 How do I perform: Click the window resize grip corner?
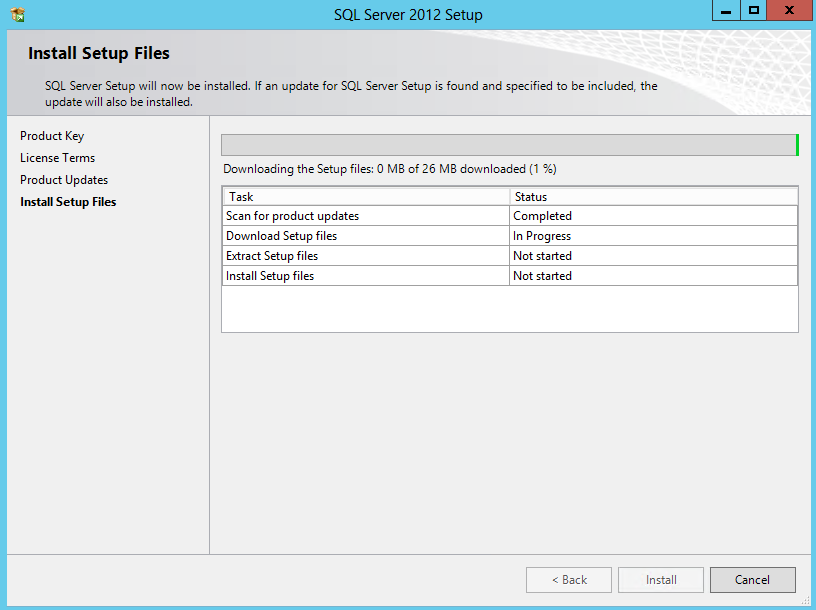point(805,601)
